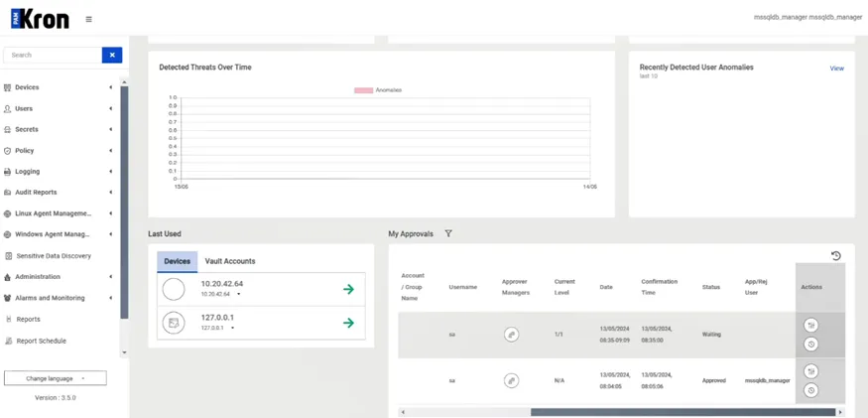Click the Secrets sidebar icon
Screen dimensions: 868x418
8,129
